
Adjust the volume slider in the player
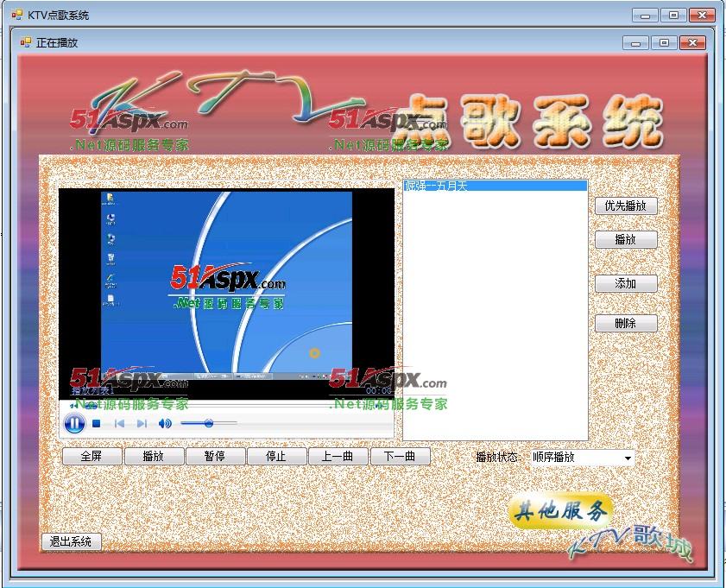[x=209, y=423]
